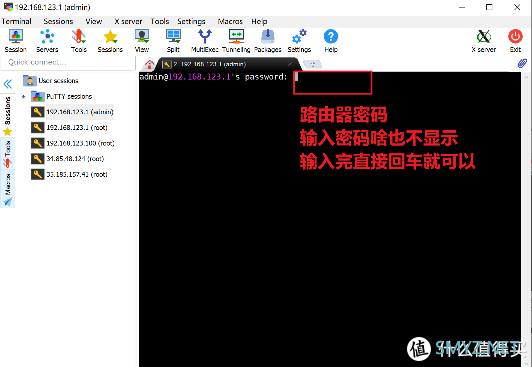Open the View menu
Viewport: 532px width, 367px height.
tap(94, 21)
